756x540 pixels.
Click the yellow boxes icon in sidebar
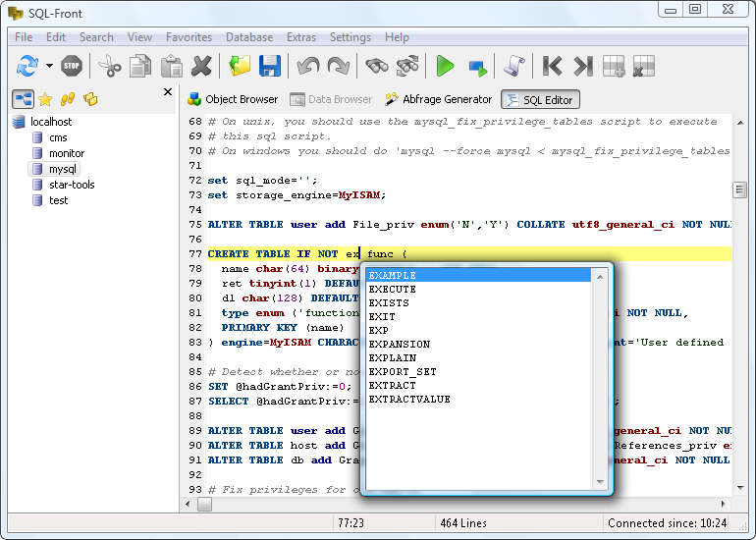tap(90, 99)
